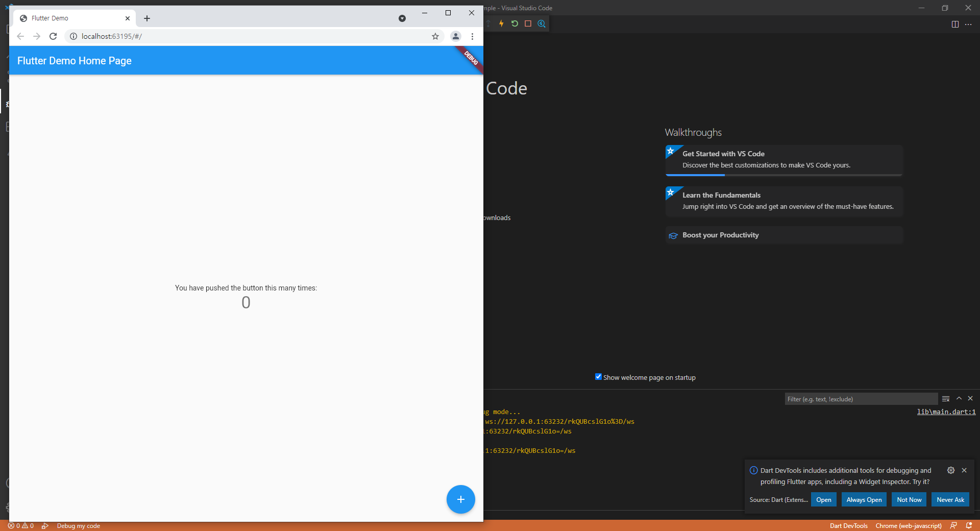Open Get Started with VS Code walkthrough

click(x=784, y=159)
